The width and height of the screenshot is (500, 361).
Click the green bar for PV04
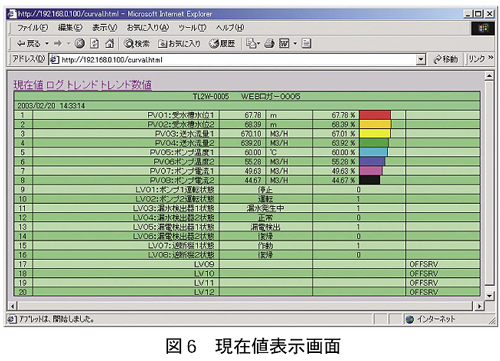pos(374,143)
